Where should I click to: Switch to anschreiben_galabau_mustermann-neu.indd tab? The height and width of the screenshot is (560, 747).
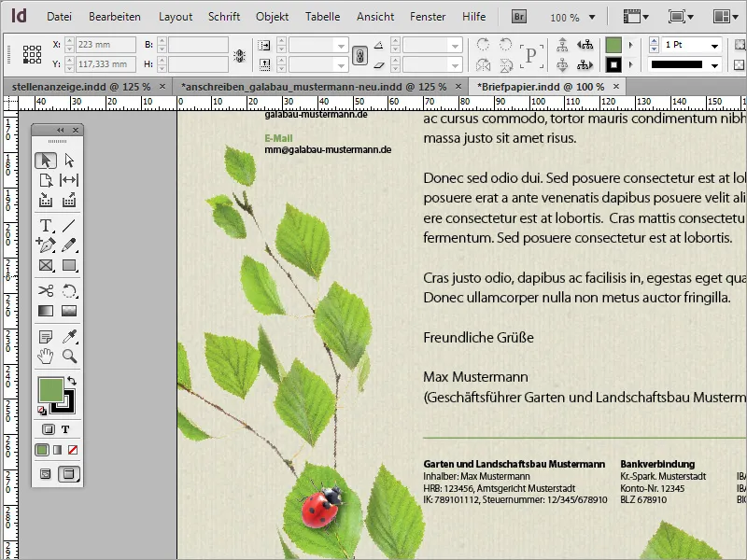point(314,87)
